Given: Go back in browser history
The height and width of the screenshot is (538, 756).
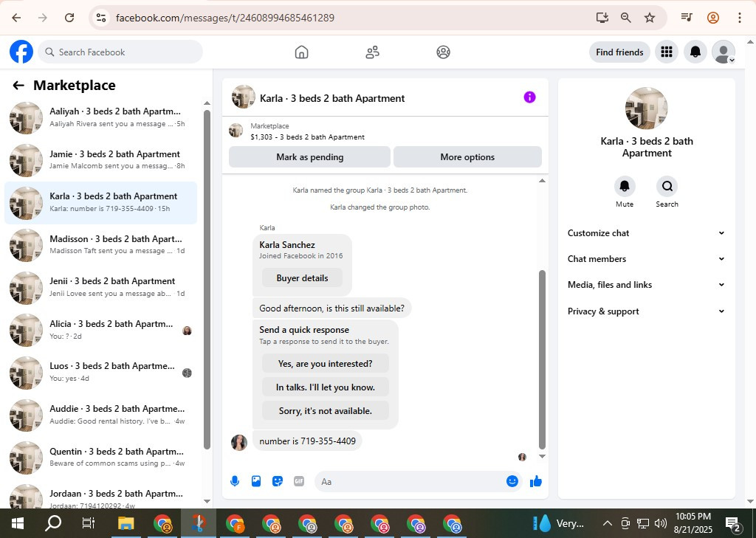Looking at the screenshot, I should pos(16,18).
